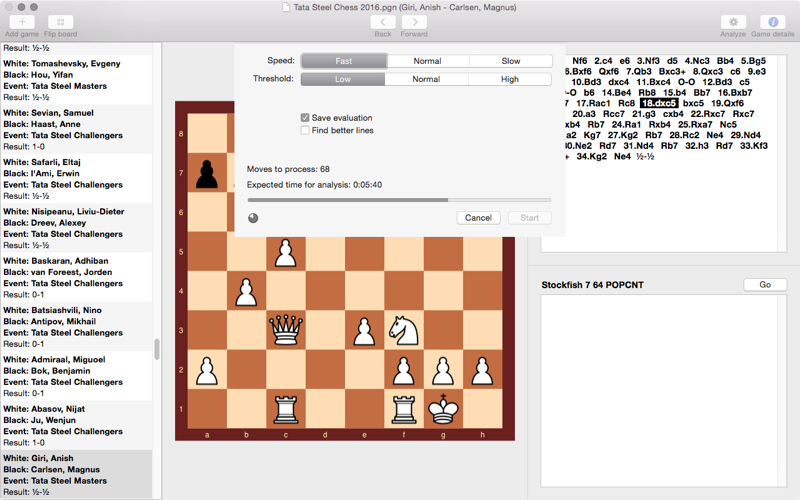Screen dimensions: 800x500
Task: Jump to move 29.Nd4
Action: (745, 135)
